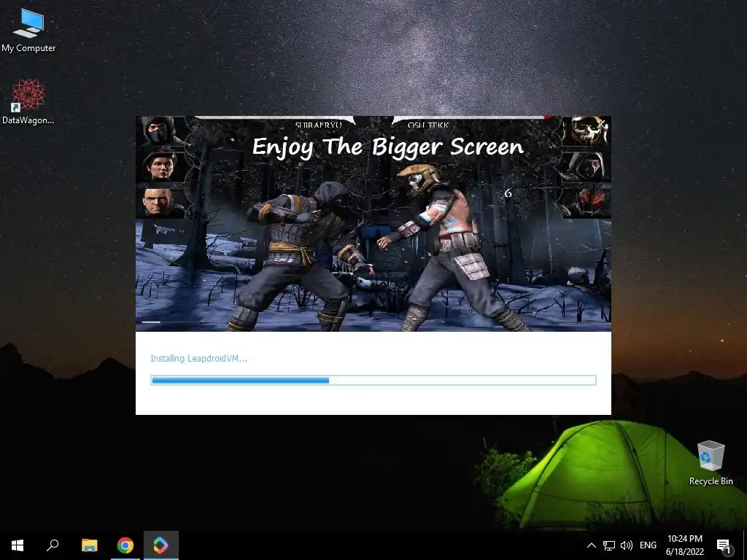Open taskbar Search magnifier

pos(53,545)
